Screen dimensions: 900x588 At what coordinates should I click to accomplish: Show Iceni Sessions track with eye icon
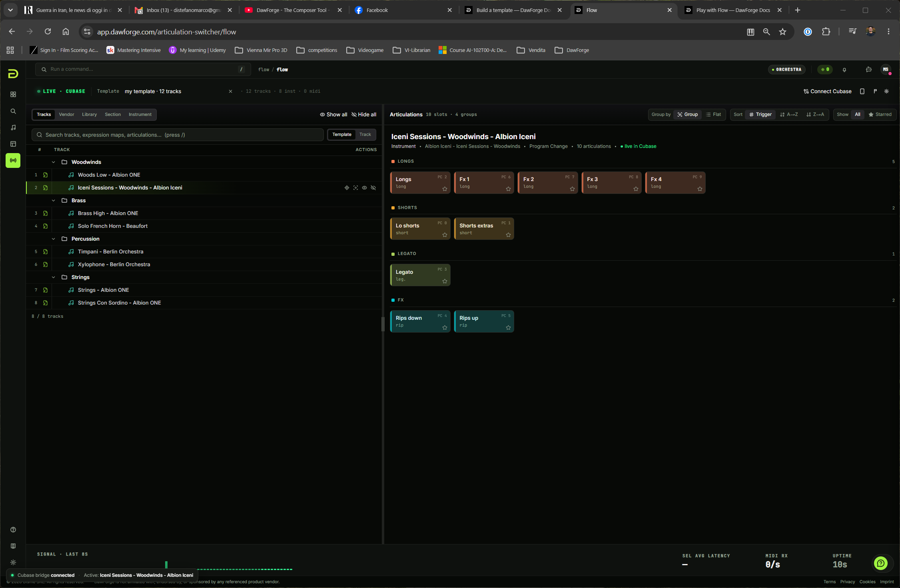point(364,188)
